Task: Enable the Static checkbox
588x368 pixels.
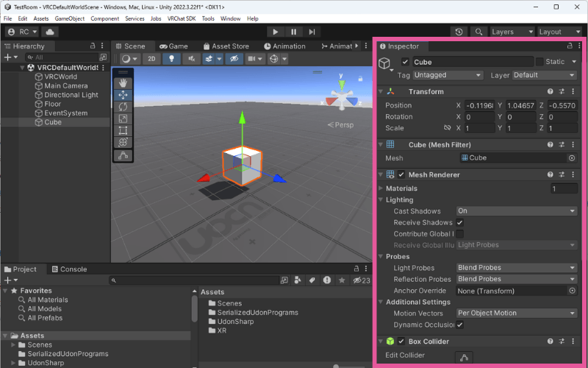Action: [539, 62]
